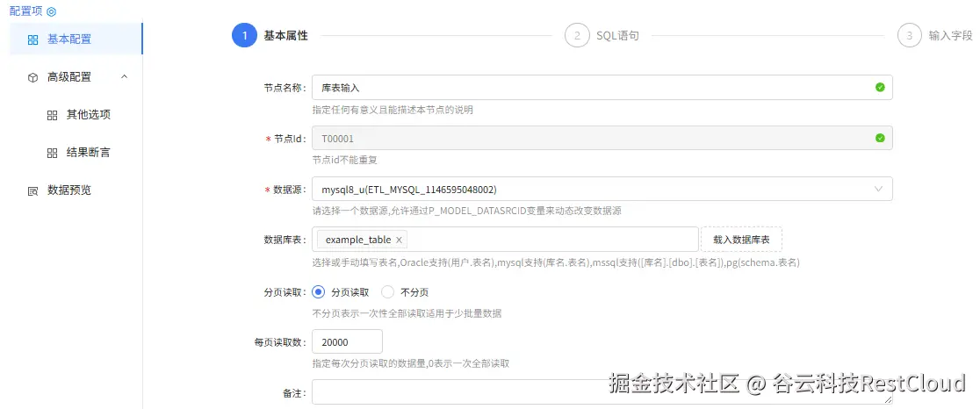Image resolution: width=980 pixels, height=409 pixels.
Task: Collapse the 高级配置 menu chevron
Action: (124, 77)
